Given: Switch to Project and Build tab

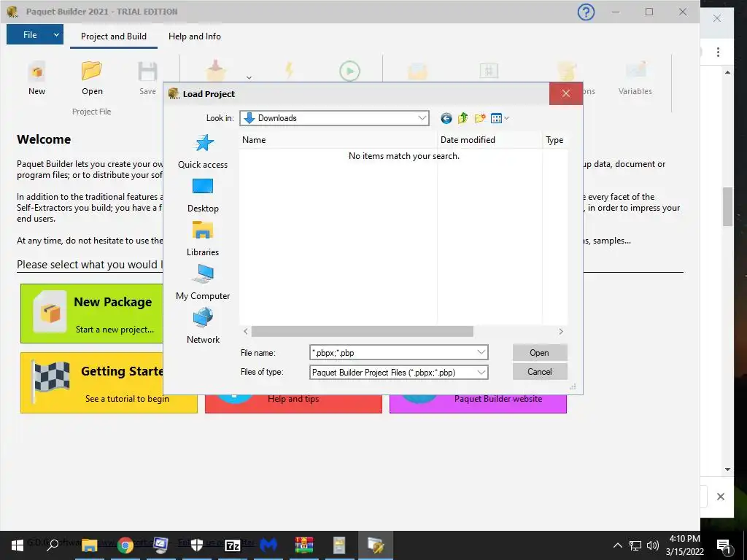Looking at the screenshot, I should tap(113, 36).
